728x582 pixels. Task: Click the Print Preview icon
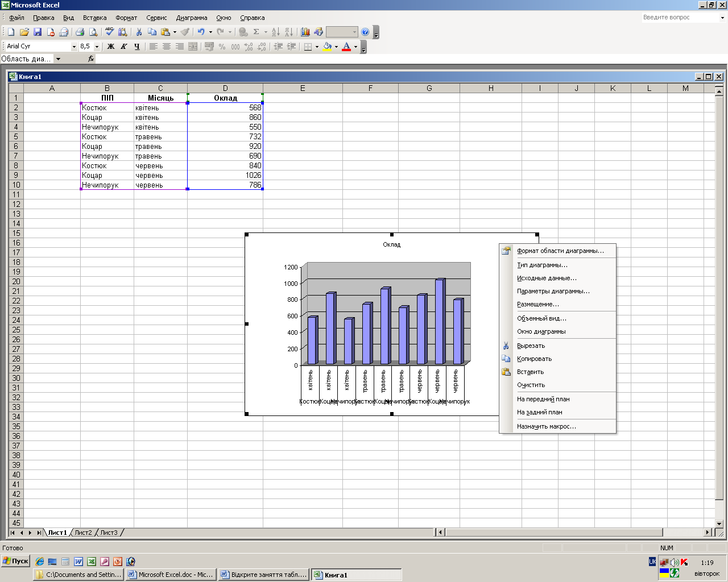[93, 32]
